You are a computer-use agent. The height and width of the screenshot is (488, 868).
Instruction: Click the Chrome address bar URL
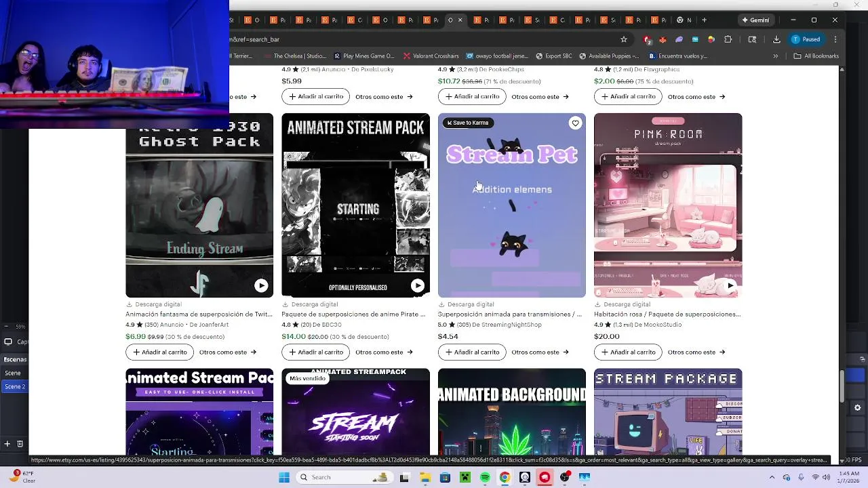click(x=420, y=39)
